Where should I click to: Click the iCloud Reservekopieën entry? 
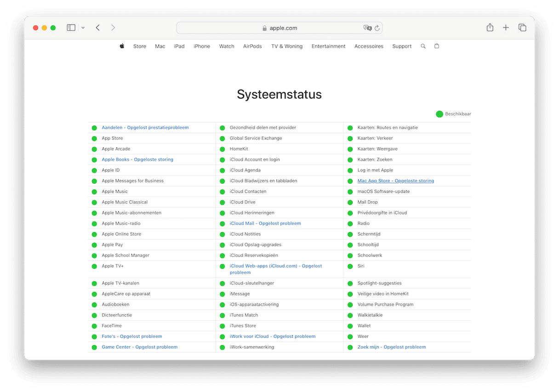(254, 256)
